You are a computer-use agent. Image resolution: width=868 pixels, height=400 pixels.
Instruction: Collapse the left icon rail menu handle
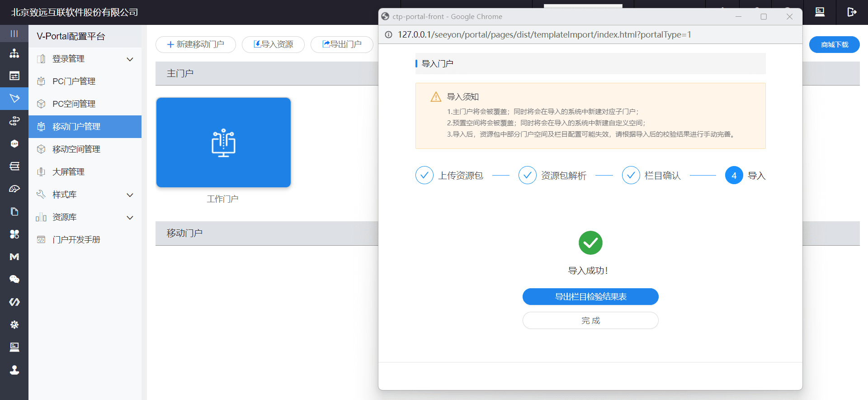(x=14, y=33)
